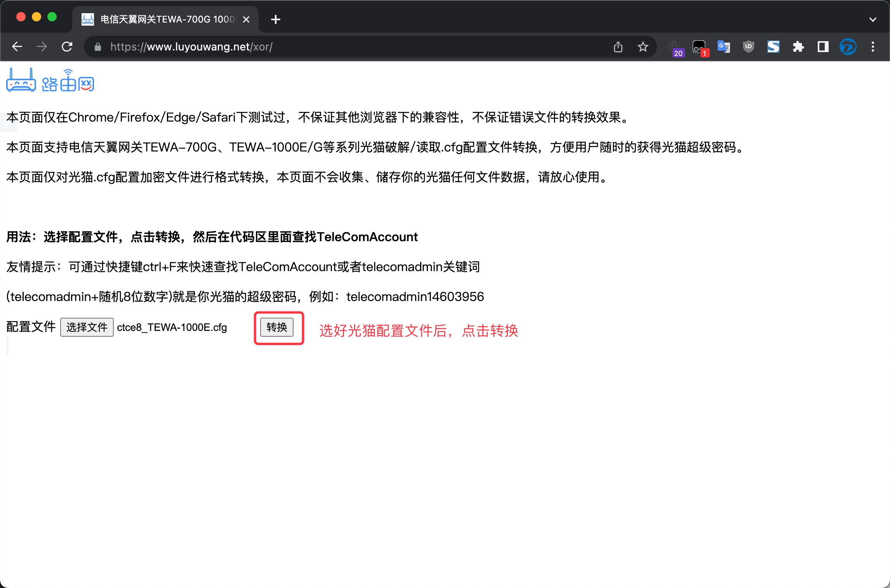Open the blue profile avatar

point(848,47)
